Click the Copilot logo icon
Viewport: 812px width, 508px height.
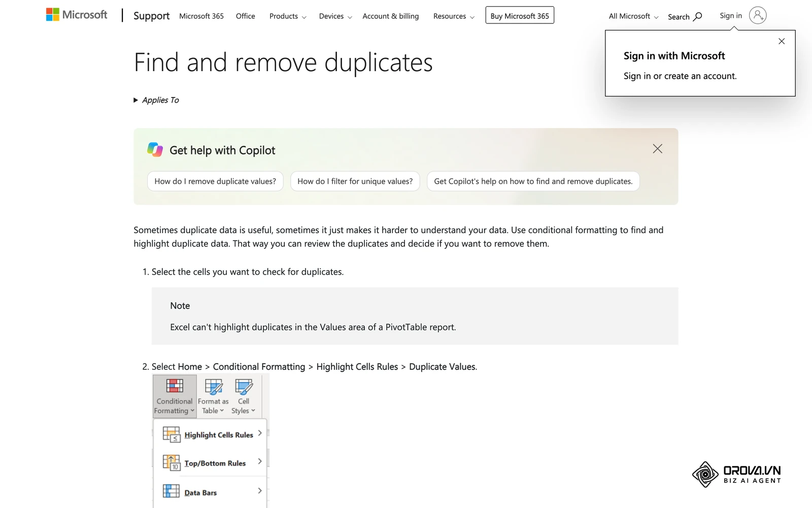(155, 149)
